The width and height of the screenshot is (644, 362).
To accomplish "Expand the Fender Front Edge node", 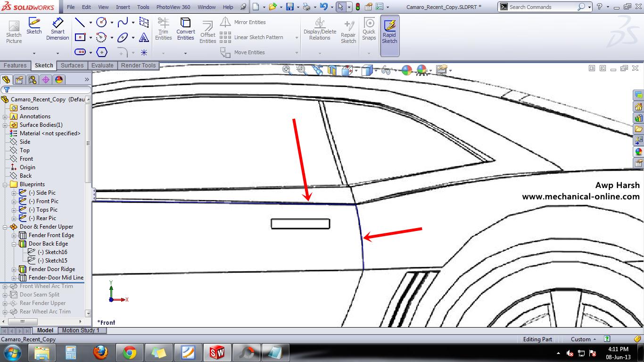I will pyautogui.click(x=14, y=235).
